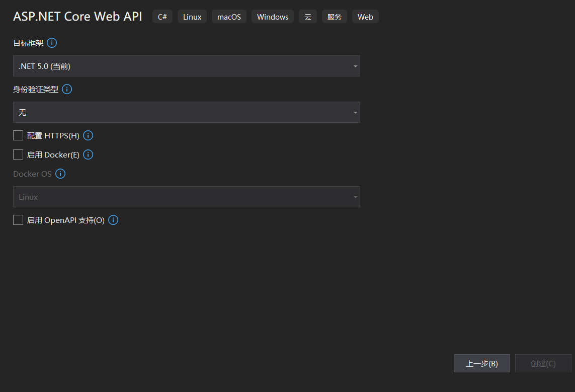Open the Docker OS Linux dropdown

click(186, 197)
